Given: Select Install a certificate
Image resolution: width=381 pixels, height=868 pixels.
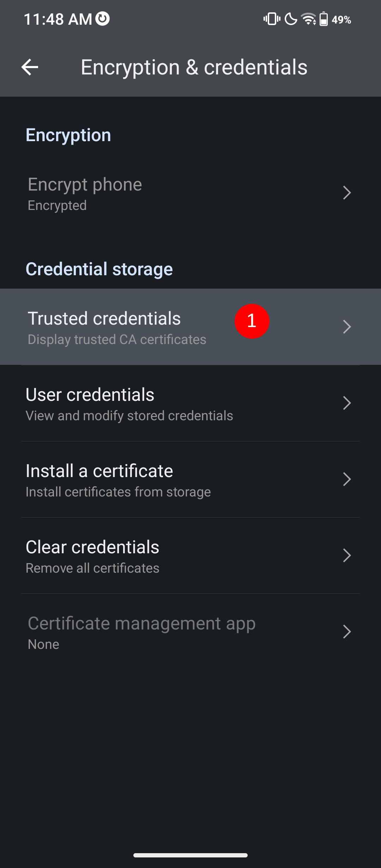Looking at the screenshot, I should [190, 479].
